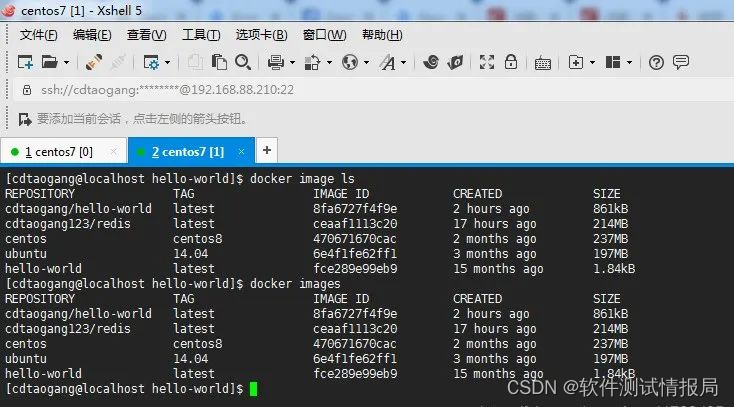
Task: Open the Help question mark icon
Action: tap(656, 62)
